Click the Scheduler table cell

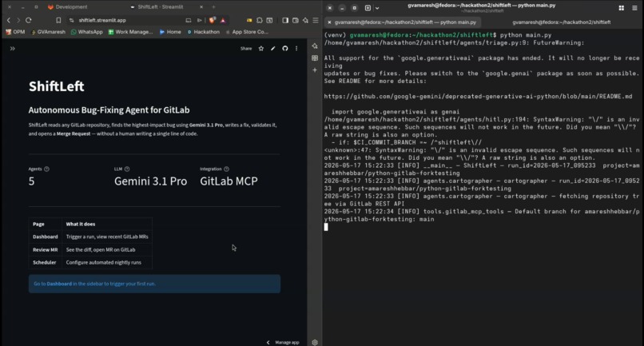(45, 262)
